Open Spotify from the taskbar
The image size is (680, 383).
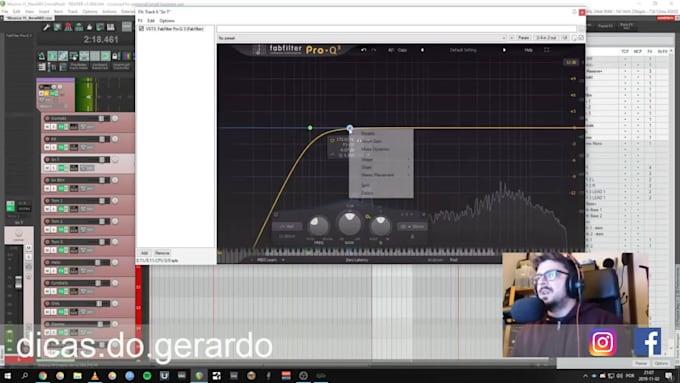pyautogui.click(x=147, y=376)
